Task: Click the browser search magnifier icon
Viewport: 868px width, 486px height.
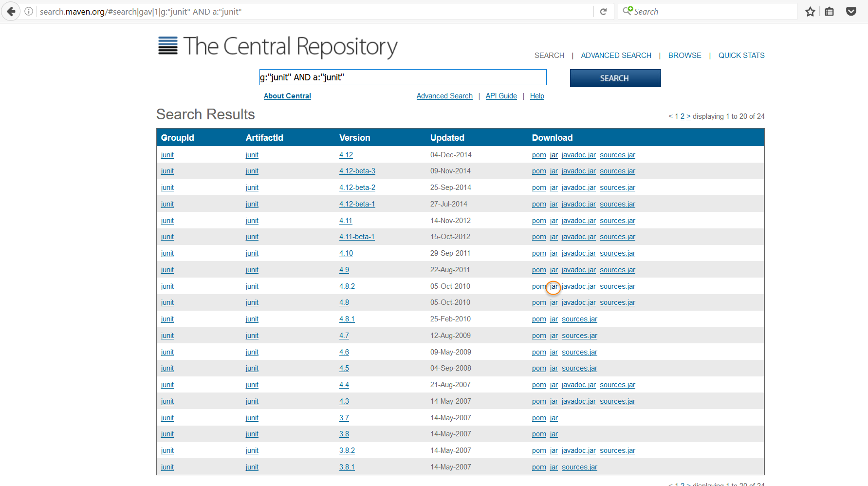Action: 628,11
